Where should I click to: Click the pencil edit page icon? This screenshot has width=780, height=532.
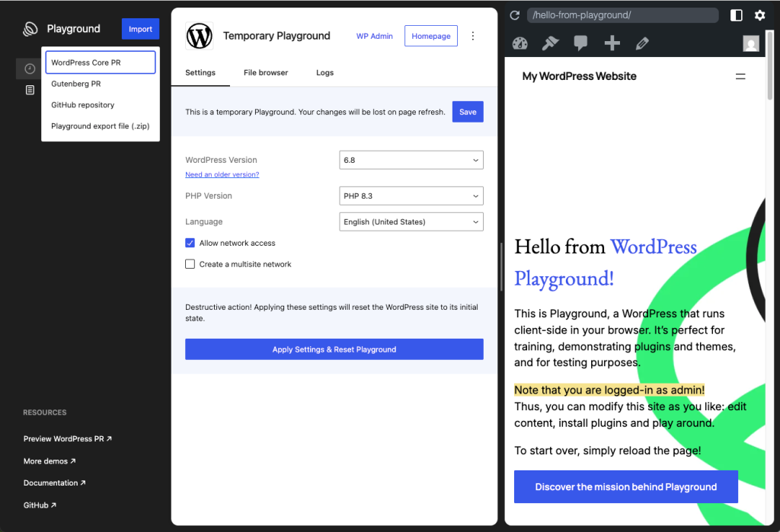(x=642, y=43)
